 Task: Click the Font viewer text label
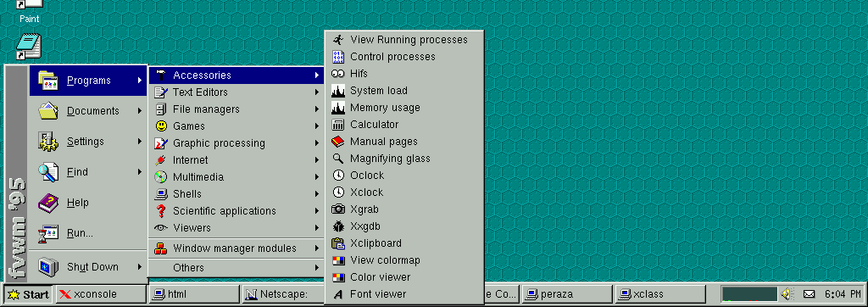coord(378,294)
